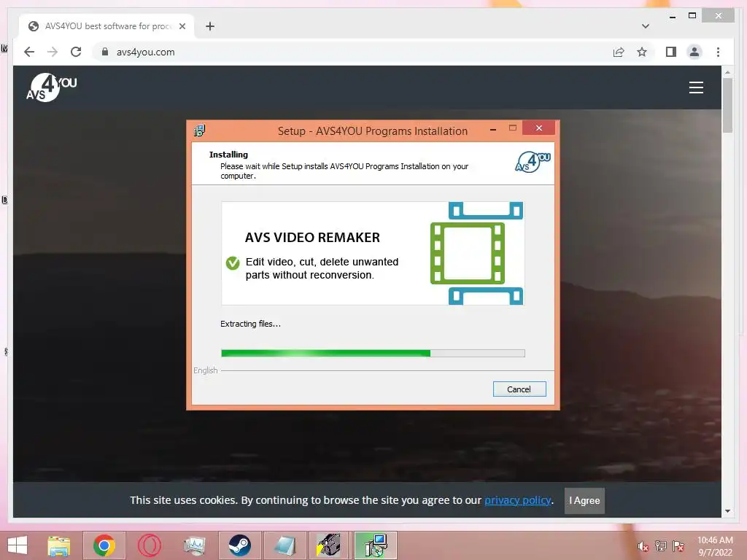Click the AVS Video Remaker film icon
Screen dimensions: 747x560
click(476, 253)
